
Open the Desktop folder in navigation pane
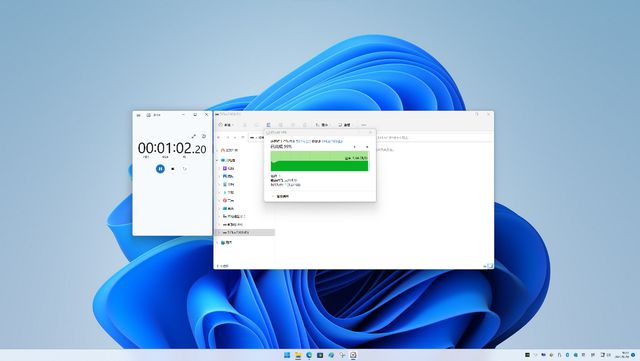pyautogui.click(x=228, y=208)
